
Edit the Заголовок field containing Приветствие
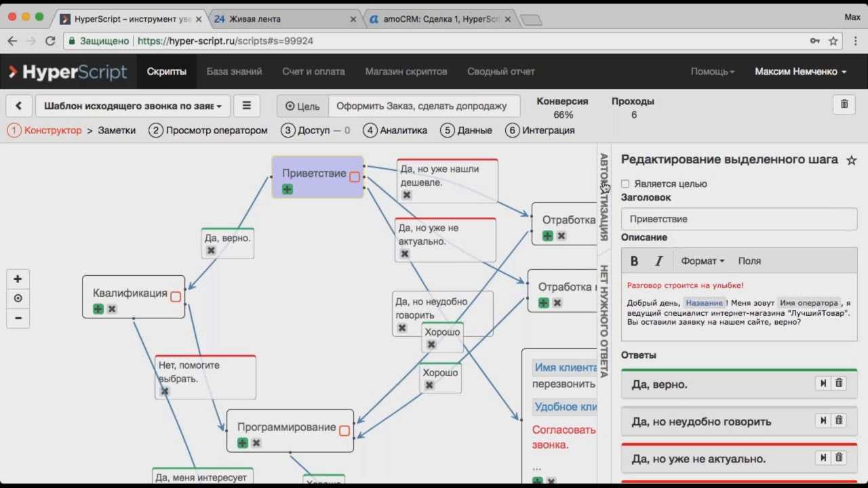click(x=739, y=219)
